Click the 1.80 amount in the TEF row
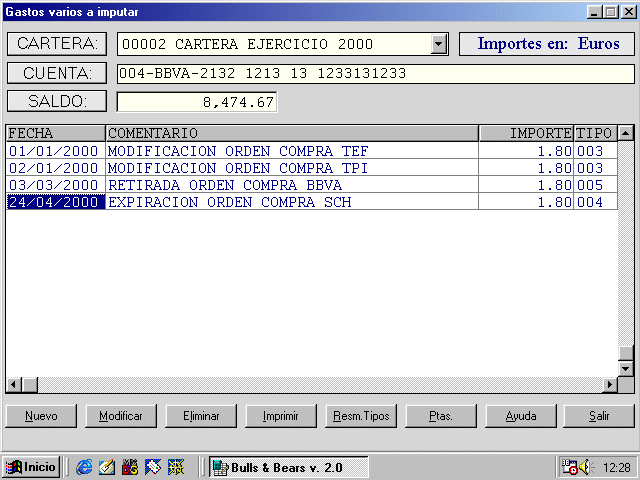This screenshot has width=640, height=480. coord(527,151)
